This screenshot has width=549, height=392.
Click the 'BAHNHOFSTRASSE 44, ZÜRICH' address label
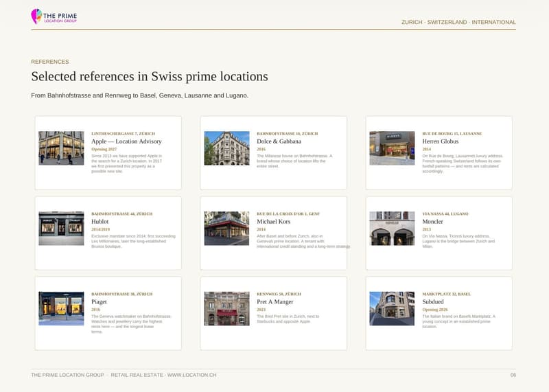tap(122, 214)
